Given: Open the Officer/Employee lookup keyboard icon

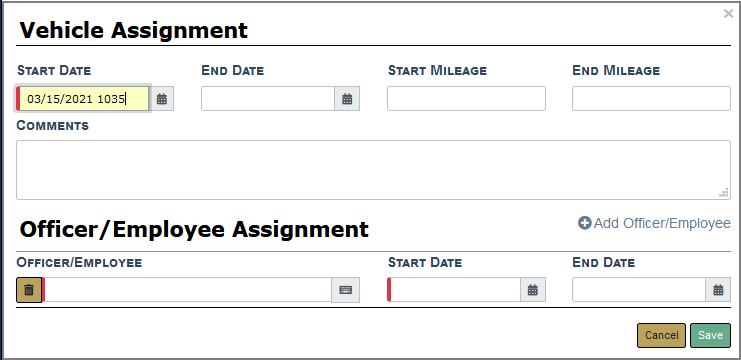Looking at the screenshot, I should (345, 290).
